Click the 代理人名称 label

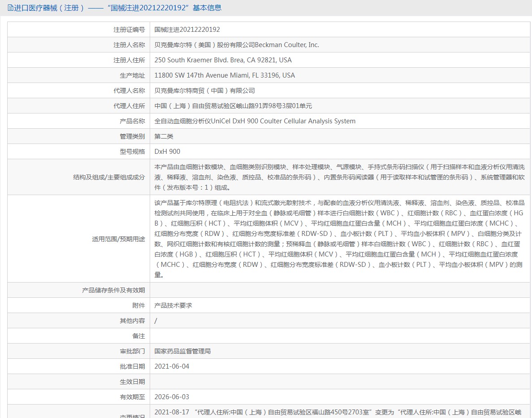click(x=129, y=91)
